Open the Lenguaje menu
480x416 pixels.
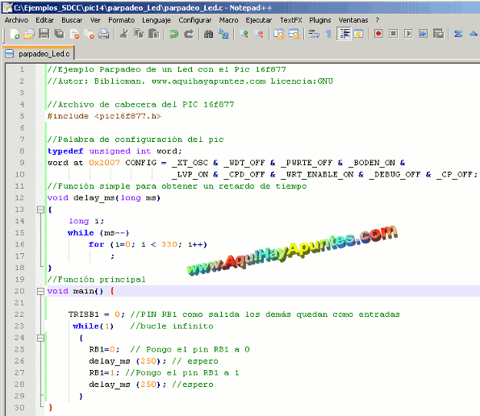coord(156,20)
